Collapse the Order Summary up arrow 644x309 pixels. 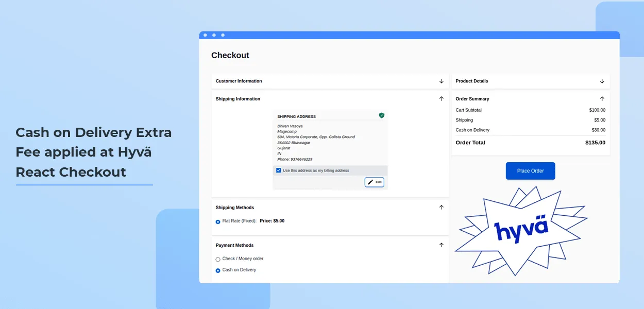click(x=602, y=98)
